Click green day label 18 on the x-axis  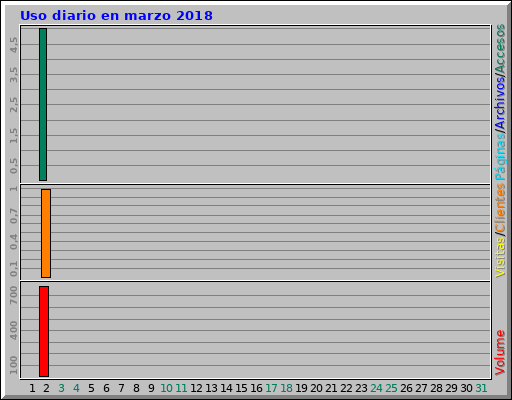coord(286,388)
